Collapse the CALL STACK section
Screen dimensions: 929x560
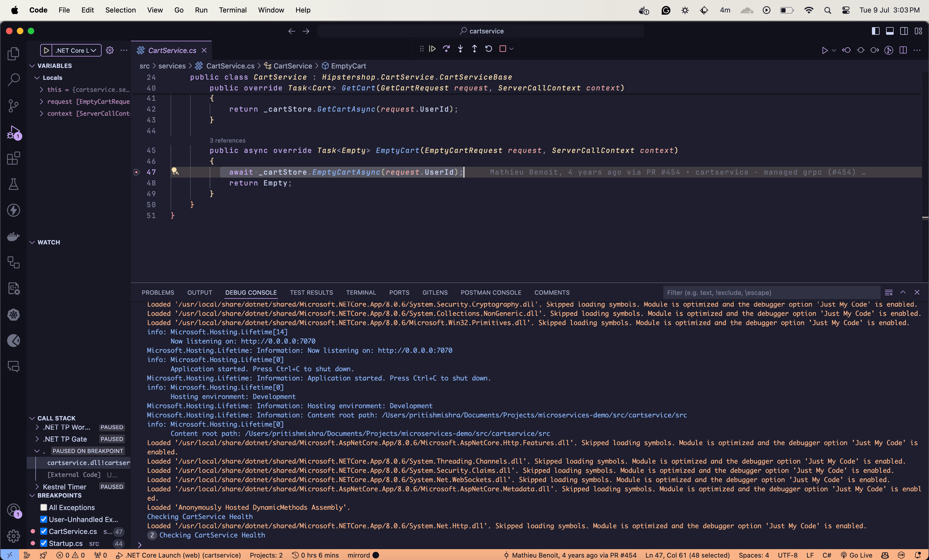pos(32,418)
